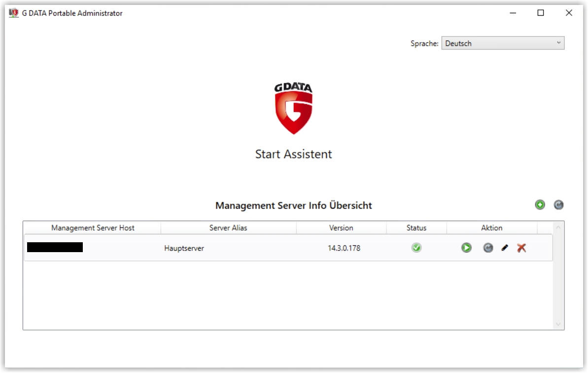This screenshot has height=373, width=588.
Task: Click the Aktion column header
Action: pos(491,228)
